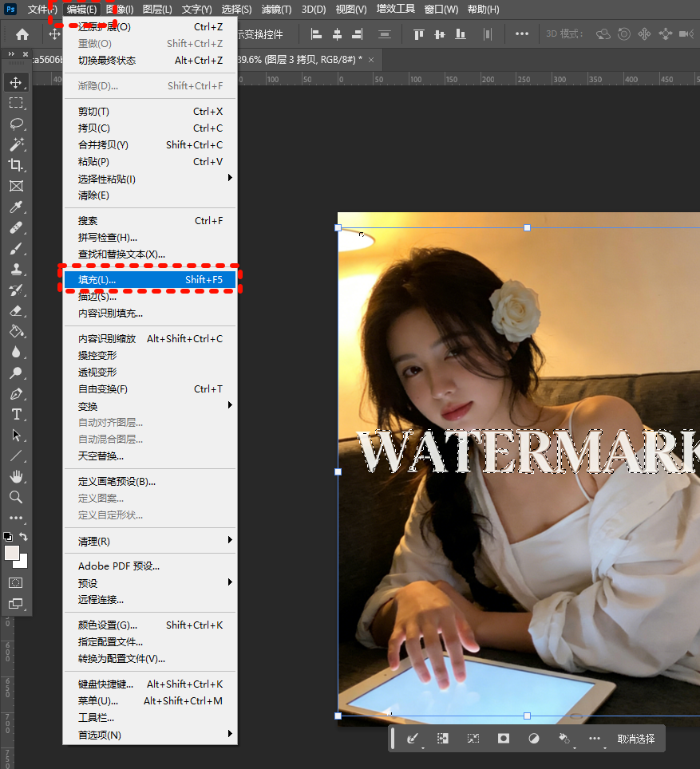Choose 填充(L)... from the Edit menu
This screenshot has height=769, width=700.
[150, 280]
